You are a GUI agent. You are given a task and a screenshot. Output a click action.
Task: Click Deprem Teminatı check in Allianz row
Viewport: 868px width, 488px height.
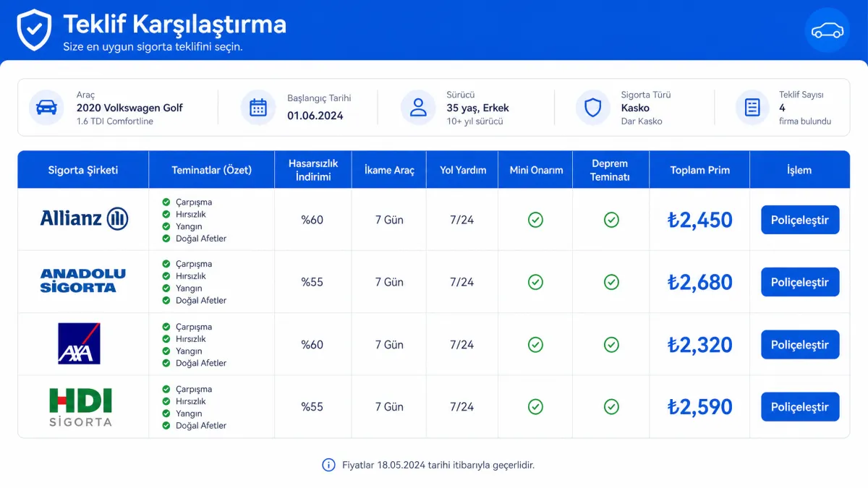click(x=611, y=220)
